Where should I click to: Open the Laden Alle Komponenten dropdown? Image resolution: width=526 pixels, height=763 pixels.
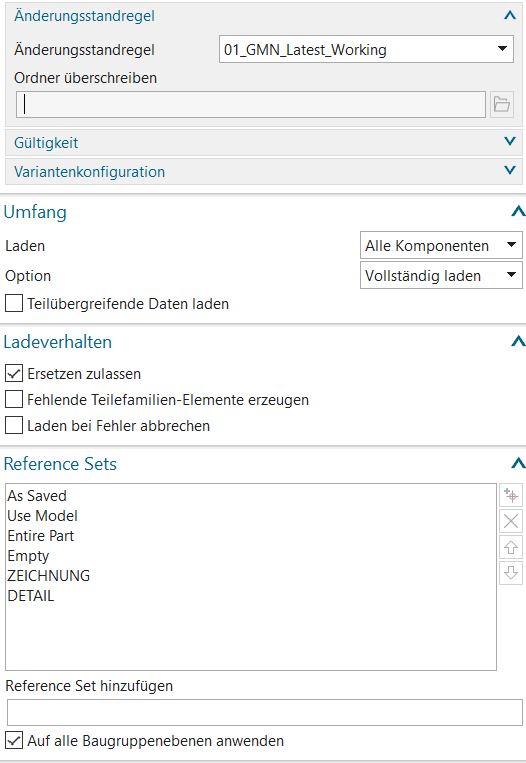[x=441, y=245]
